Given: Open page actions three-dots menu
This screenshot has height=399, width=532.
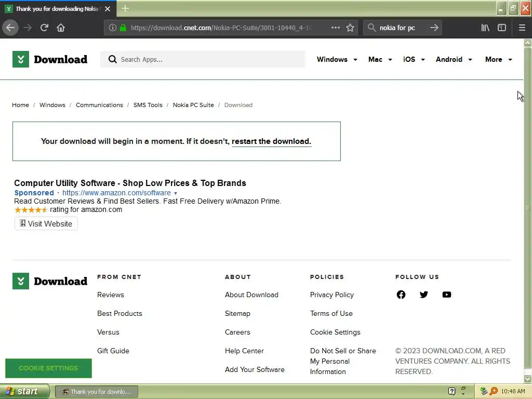Looking at the screenshot, I should tap(335, 28).
